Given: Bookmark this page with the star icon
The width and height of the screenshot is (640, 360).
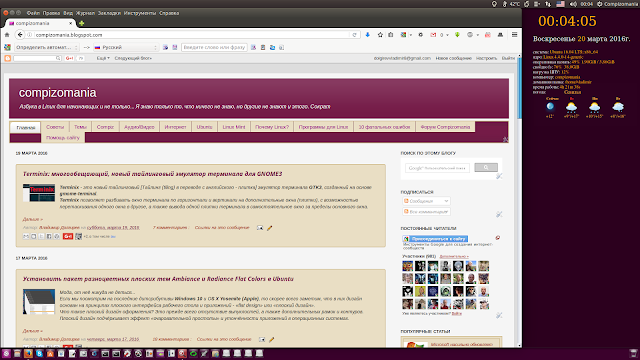Looking at the screenshot, I should [380, 35].
